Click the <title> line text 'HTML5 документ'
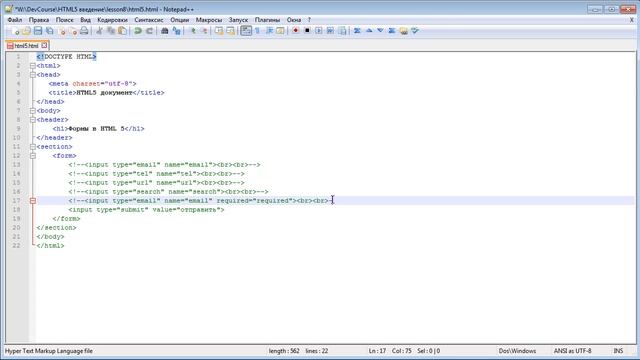Viewport: 640px width, 360px height. 104,93
